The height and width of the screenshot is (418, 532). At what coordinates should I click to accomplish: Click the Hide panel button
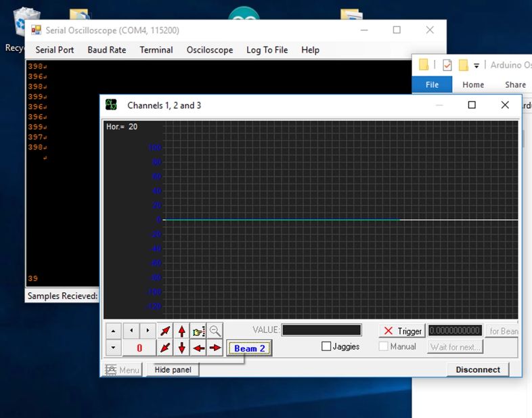172,370
